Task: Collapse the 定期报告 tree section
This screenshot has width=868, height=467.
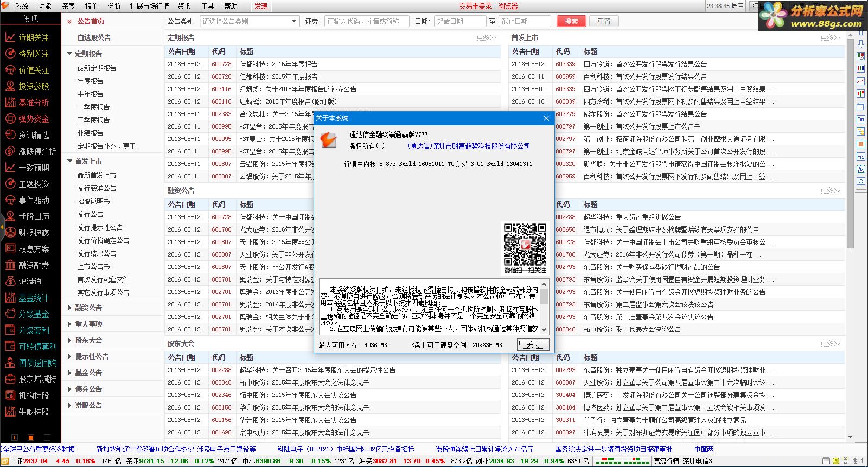Action: click(x=69, y=54)
